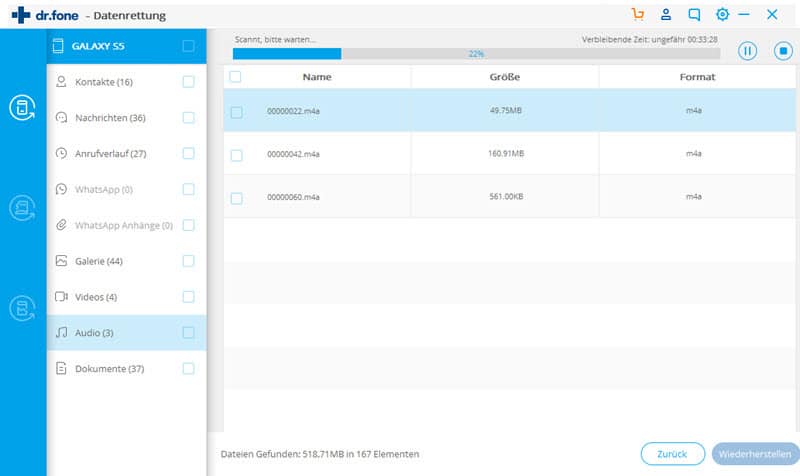800x476 pixels.
Task: Click the scan progress bar
Action: (x=475, y=54)
